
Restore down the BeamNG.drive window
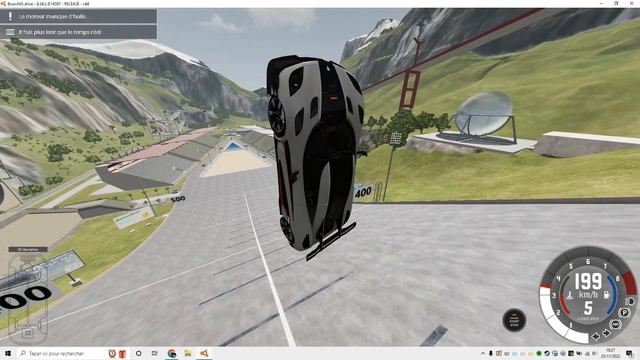[616, 3]
